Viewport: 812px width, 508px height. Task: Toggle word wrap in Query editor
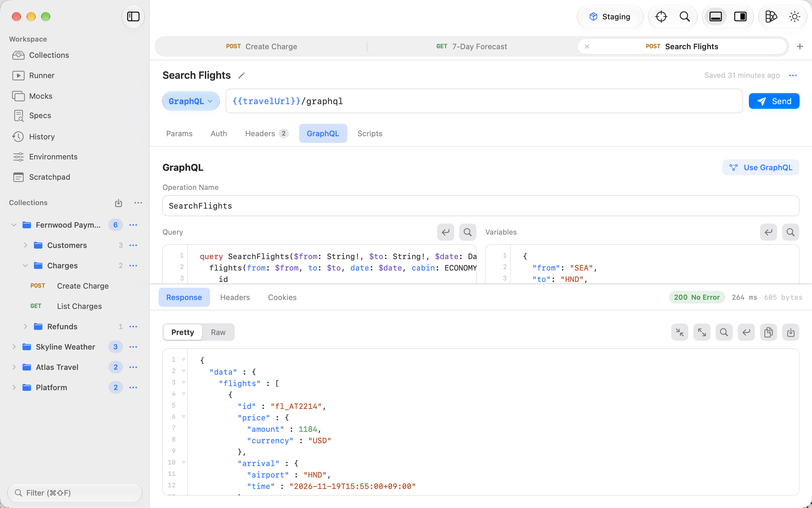[446, 232]
